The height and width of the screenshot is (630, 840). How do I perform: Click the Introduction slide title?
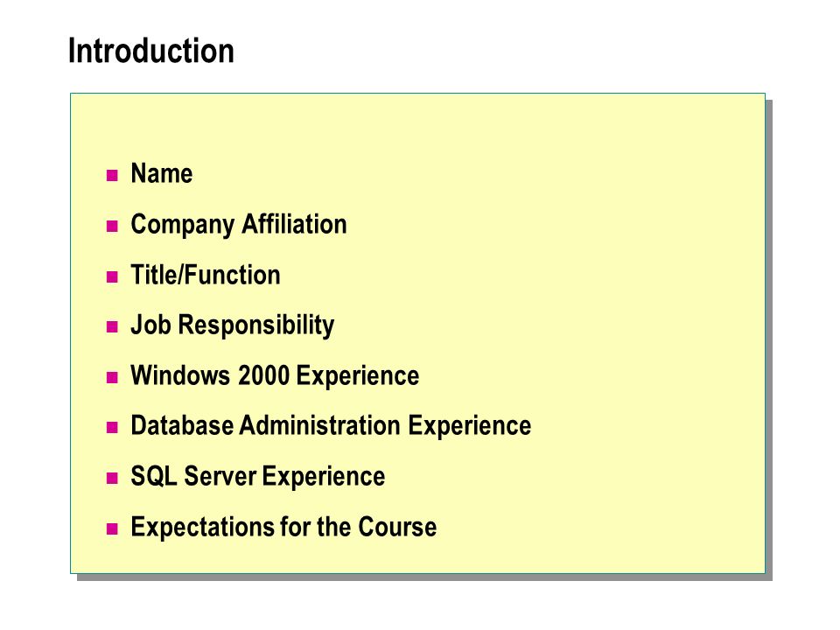(x=151, y=51)
